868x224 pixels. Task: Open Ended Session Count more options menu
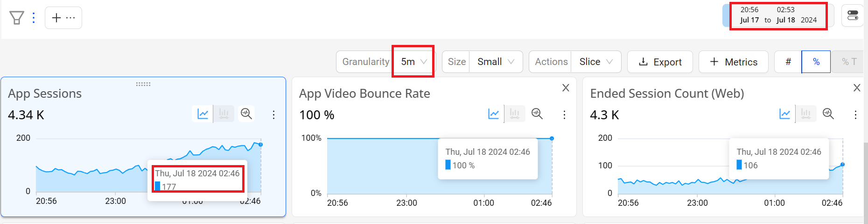click(855, 115)
